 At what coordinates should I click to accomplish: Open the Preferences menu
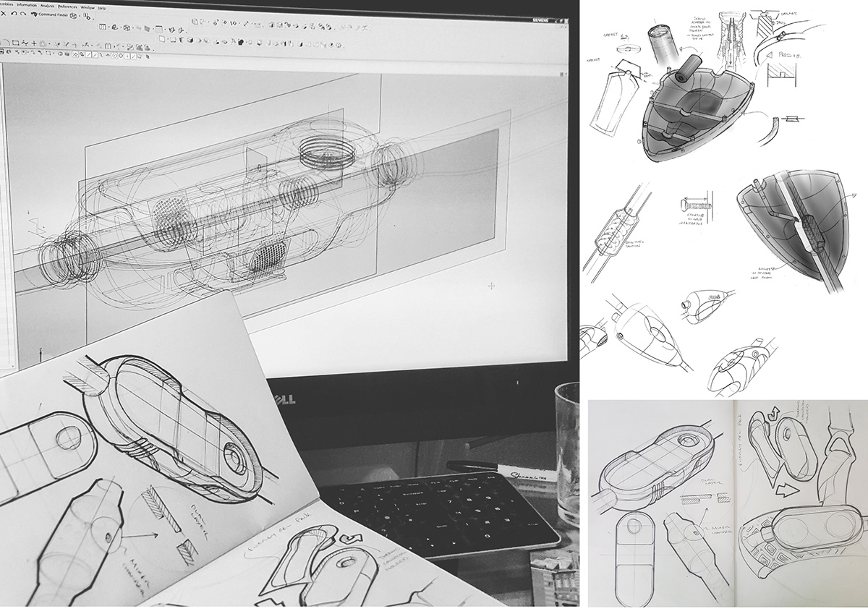point(67,7)
